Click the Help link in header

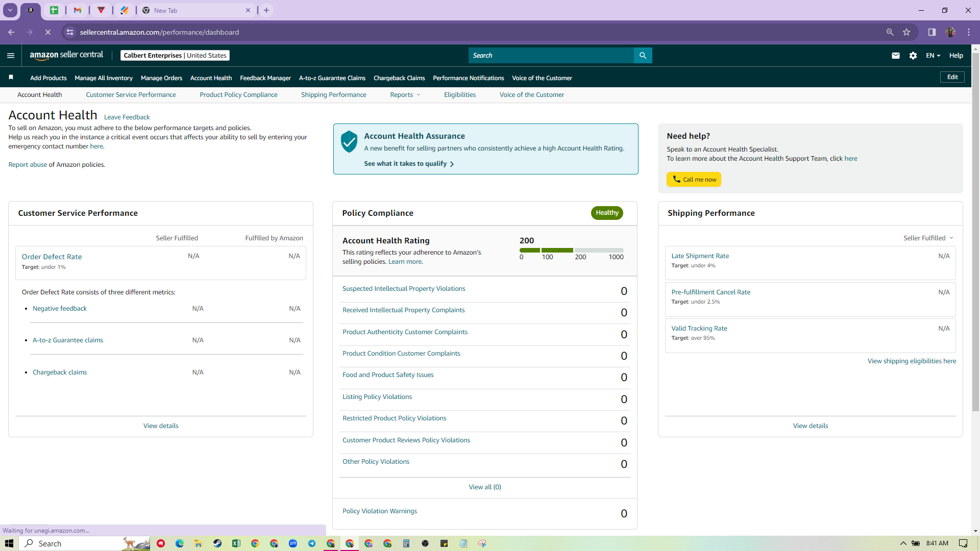(x=956, y=56)
